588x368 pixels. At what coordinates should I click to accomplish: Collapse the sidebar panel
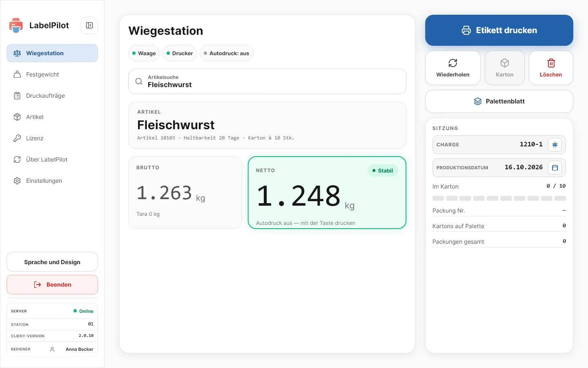coord(89,25)
